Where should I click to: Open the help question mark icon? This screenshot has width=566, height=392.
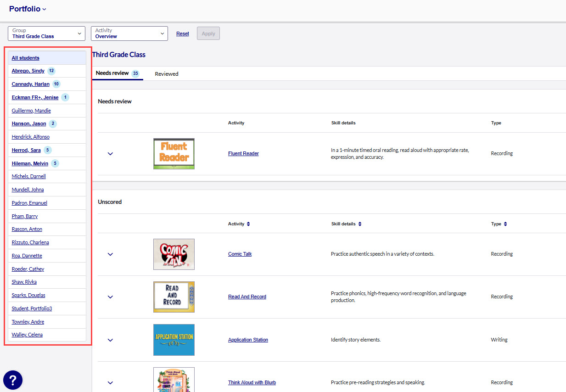tap(13, 380)
